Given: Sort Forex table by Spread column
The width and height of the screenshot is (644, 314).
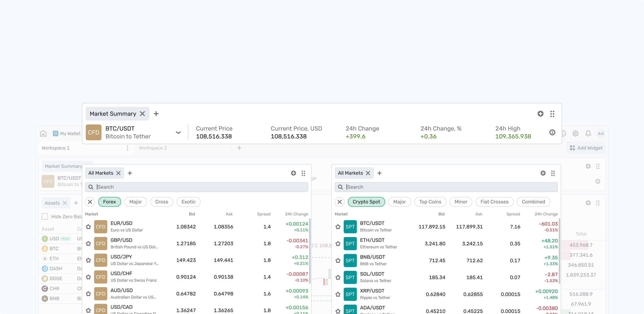Looking at the screenshot, I should click(x=263, y=214).
